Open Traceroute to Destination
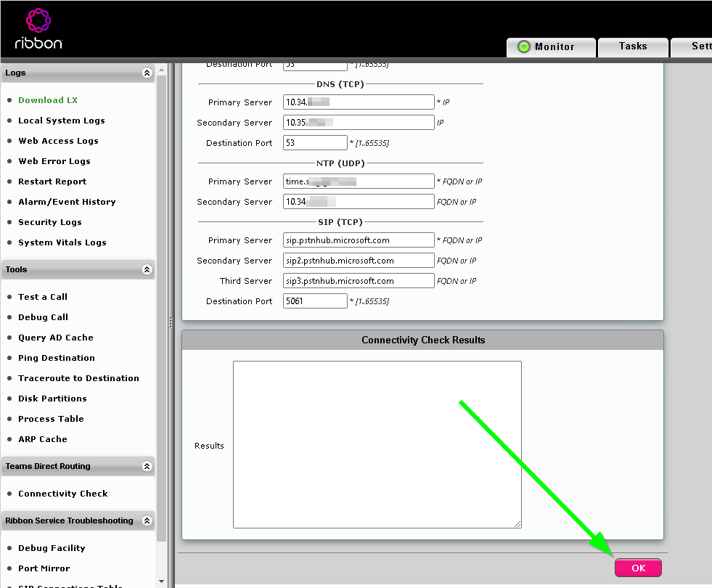 78,377
